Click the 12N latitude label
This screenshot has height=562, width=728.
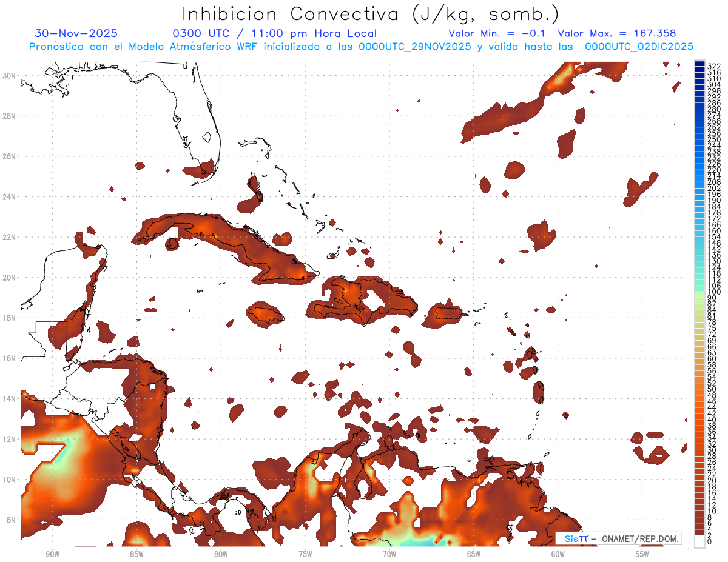point(10,439)
